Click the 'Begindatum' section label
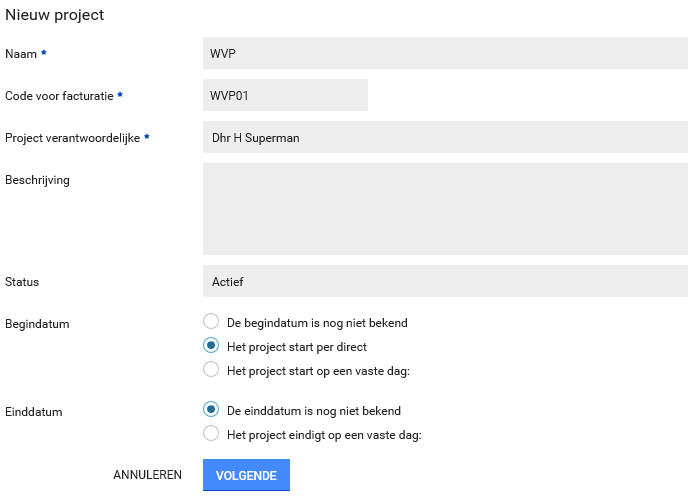 click(x=37, y=324)
